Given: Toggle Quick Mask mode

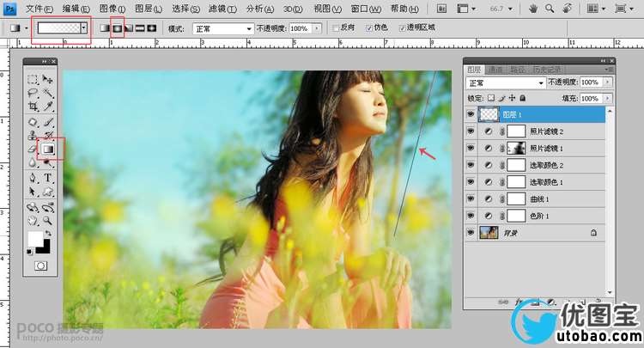Looking at the screenshot, I should (x=40, y=266).
